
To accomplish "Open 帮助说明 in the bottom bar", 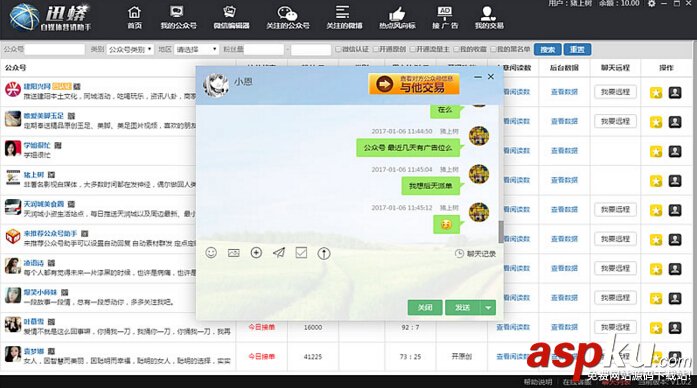I will (537, 382).
